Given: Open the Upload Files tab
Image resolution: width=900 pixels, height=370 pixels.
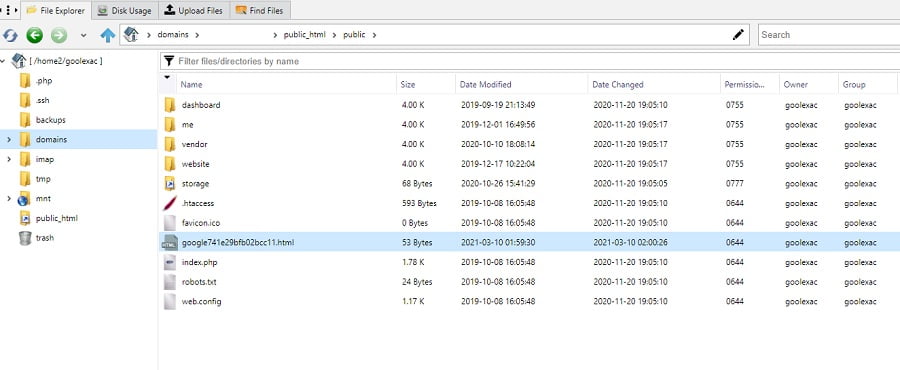Looking at the screenshot, I should pos(193,10).
